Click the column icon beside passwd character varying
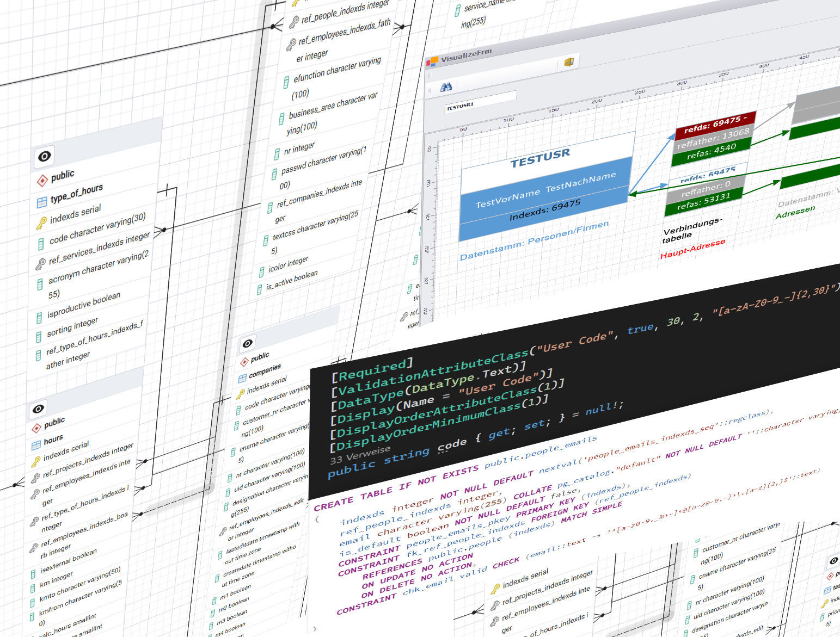840x637 pixels. pos(274,175)
